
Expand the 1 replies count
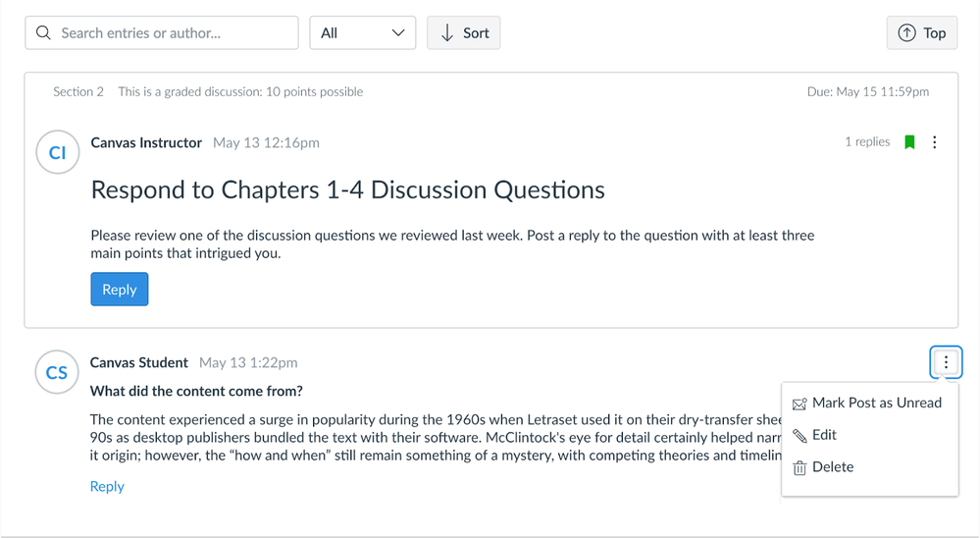(867, 142)
